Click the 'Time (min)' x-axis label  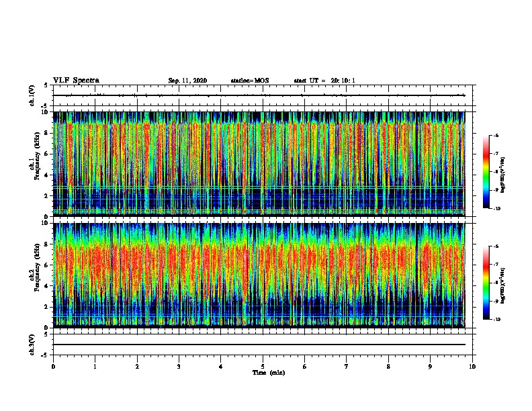click(269, 373)
